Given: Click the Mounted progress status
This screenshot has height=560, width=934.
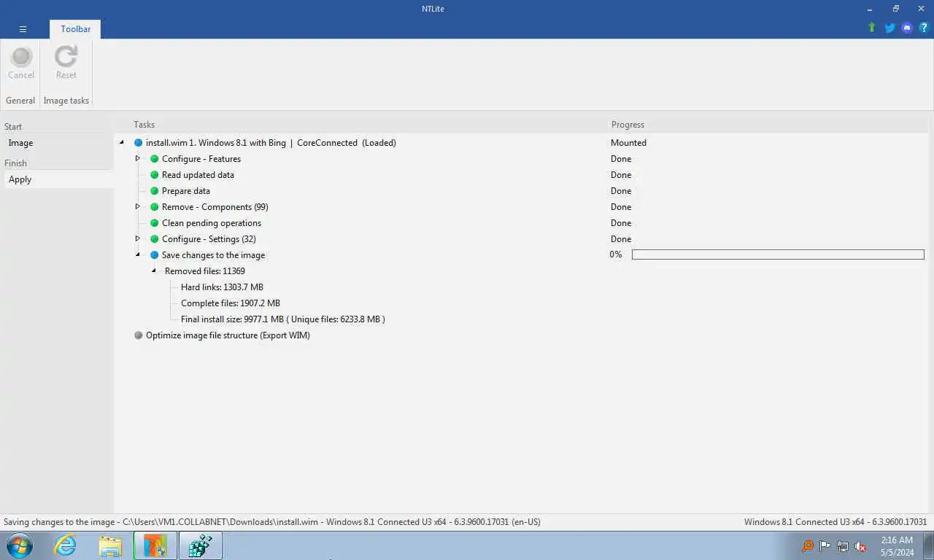Looking at the screenshot, I should [628, 143].
